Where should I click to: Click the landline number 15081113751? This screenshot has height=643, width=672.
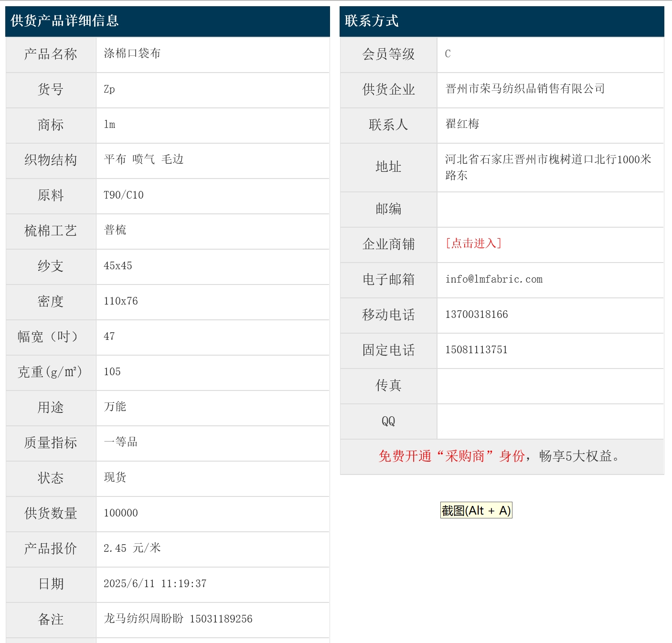(x=476, y=350)
